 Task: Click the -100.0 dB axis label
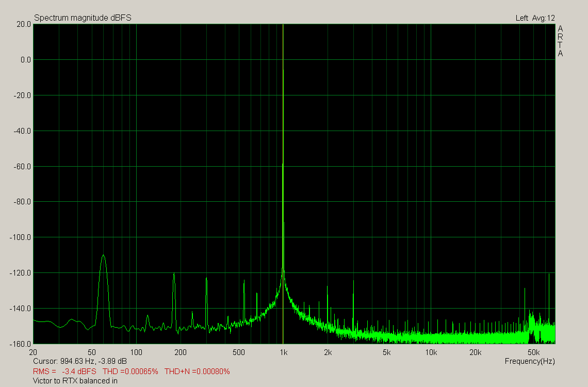point(21,237)
